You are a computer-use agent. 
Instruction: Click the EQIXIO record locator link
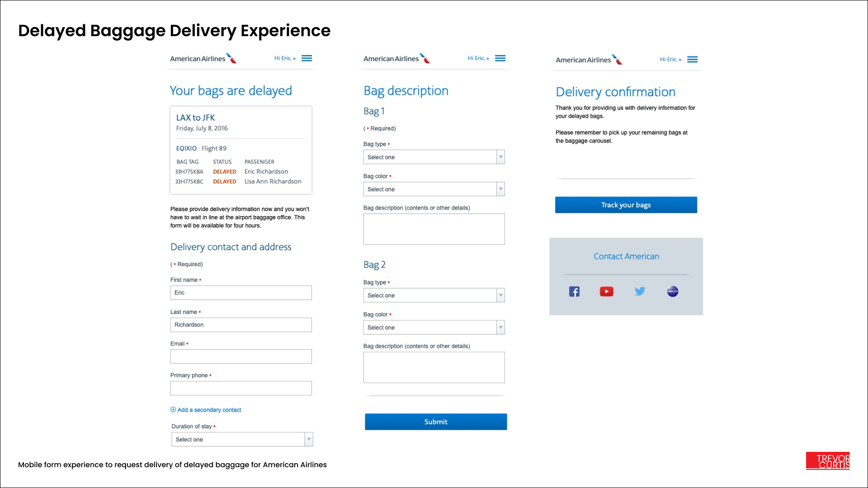pyautogui.click(x=186, y=148)
